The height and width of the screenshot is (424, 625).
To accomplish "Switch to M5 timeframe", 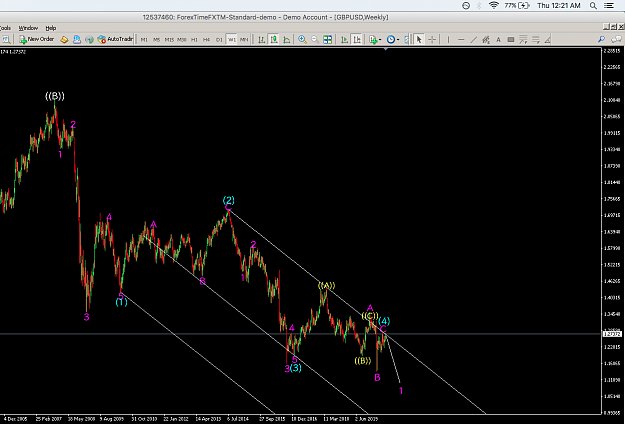I will pos(156,39).
